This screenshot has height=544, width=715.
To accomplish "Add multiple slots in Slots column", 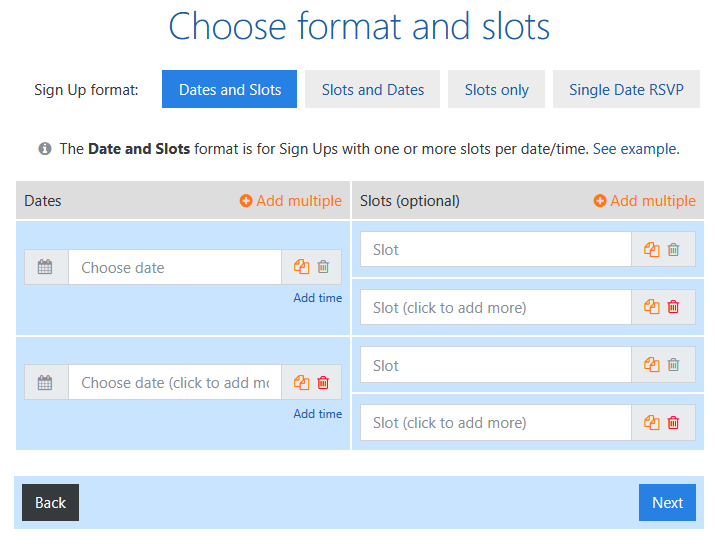I will pos(645,201).
